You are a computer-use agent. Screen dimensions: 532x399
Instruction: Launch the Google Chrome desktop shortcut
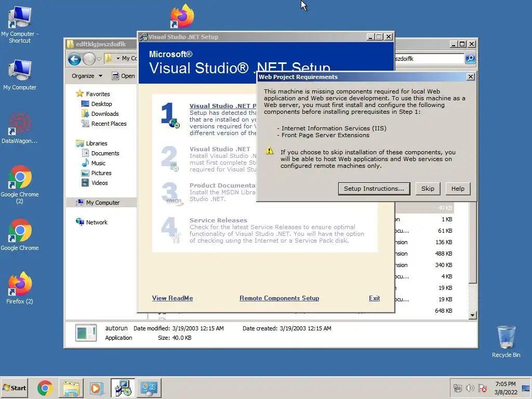[x=20, y=235]
